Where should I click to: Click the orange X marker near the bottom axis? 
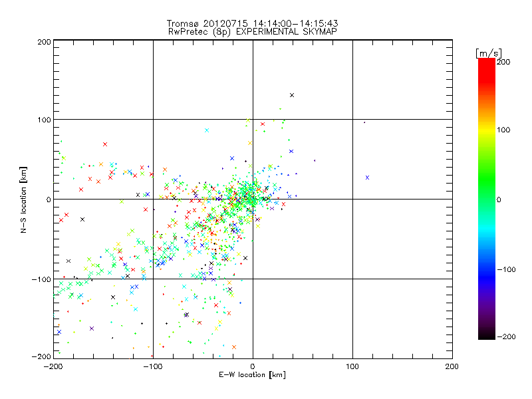(x=234, y=347)
